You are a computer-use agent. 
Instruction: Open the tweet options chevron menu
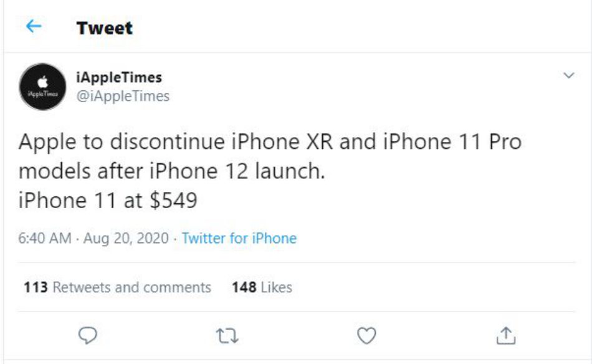(568, 75)
